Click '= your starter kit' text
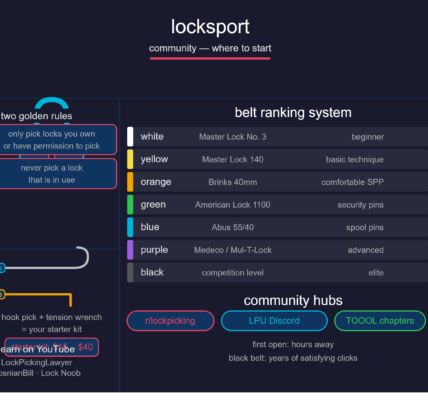 [x=52, y=329]
